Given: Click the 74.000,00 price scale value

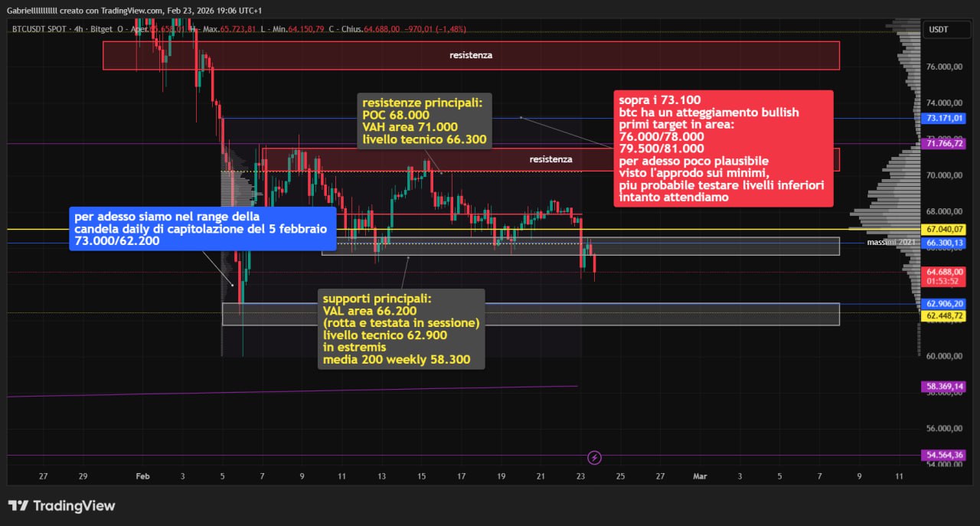Looking at the screenshot, I should pyautogui.click(x=943, y=103).
